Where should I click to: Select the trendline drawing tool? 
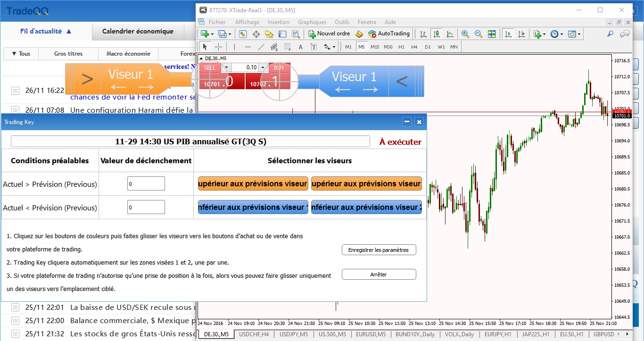tap(261, 47)
